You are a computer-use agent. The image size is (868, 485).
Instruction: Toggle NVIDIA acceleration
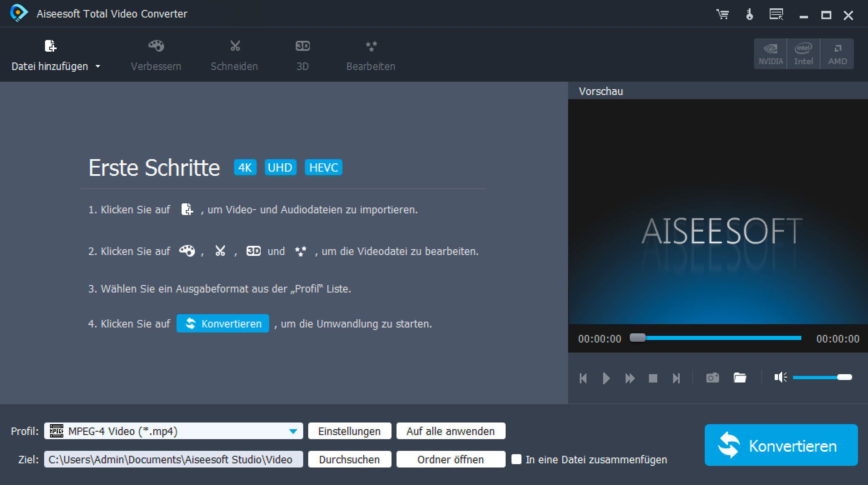pos(771,54)
